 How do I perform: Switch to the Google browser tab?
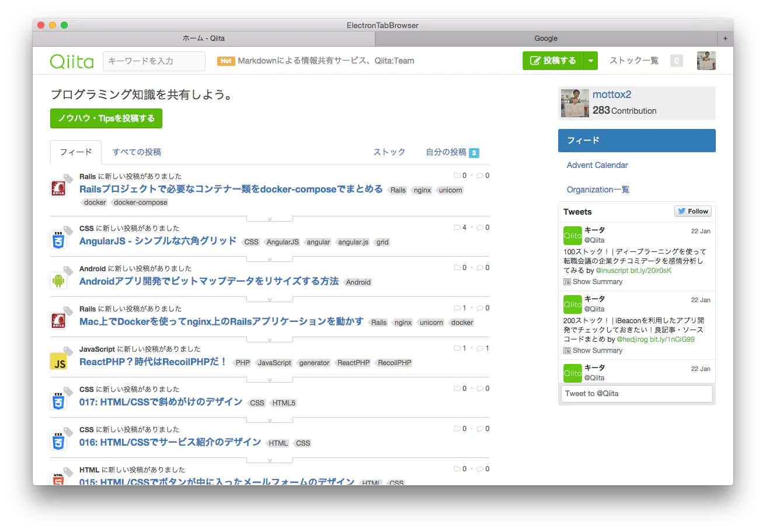pyautogui.click(x=546, y=38)
